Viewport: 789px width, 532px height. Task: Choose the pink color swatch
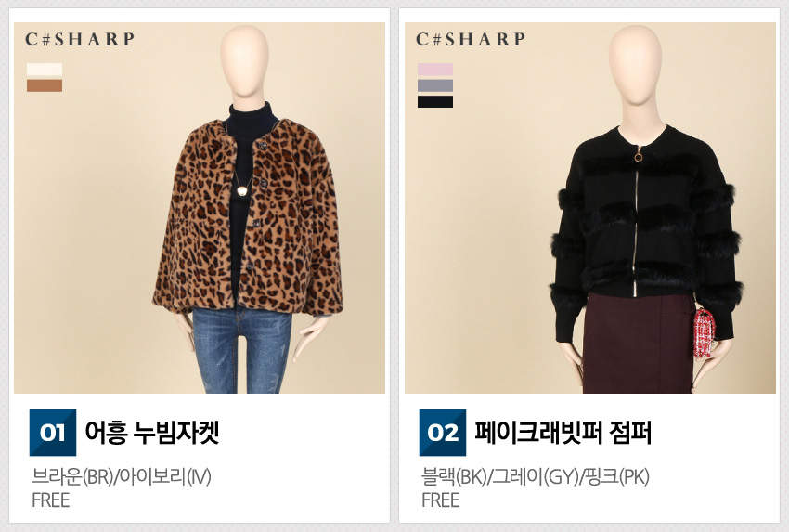point(435,70)
